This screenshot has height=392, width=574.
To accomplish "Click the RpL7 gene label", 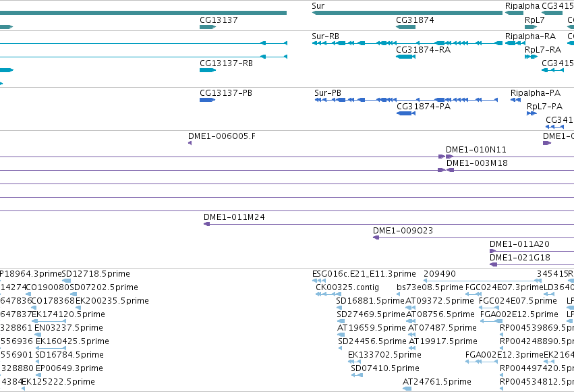I will pyautogui.click(x=534, y=20).
